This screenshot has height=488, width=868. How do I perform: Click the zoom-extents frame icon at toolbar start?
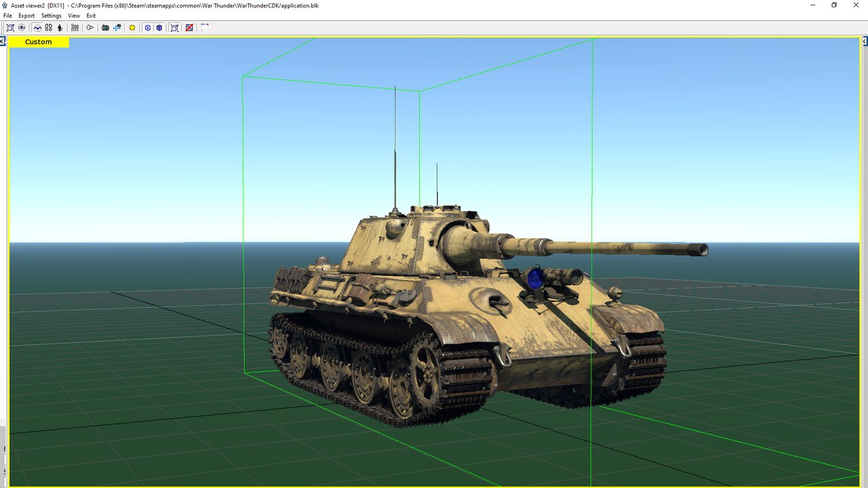pyautogui.click(x=10, y=28)
